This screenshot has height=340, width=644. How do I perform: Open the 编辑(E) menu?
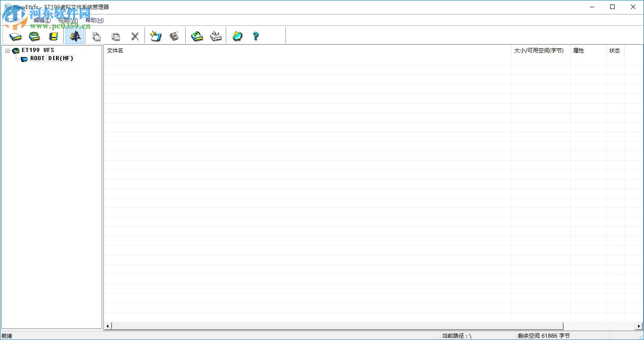coord(42,20)
